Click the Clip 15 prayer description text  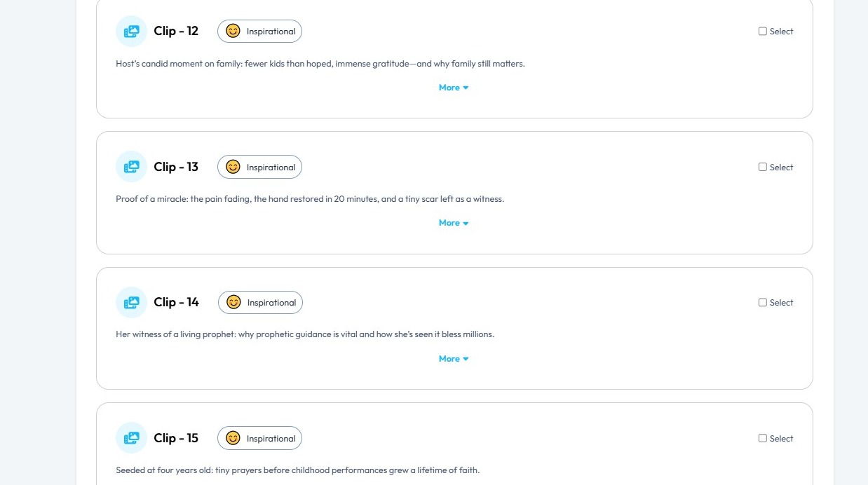tap(297, 470)
